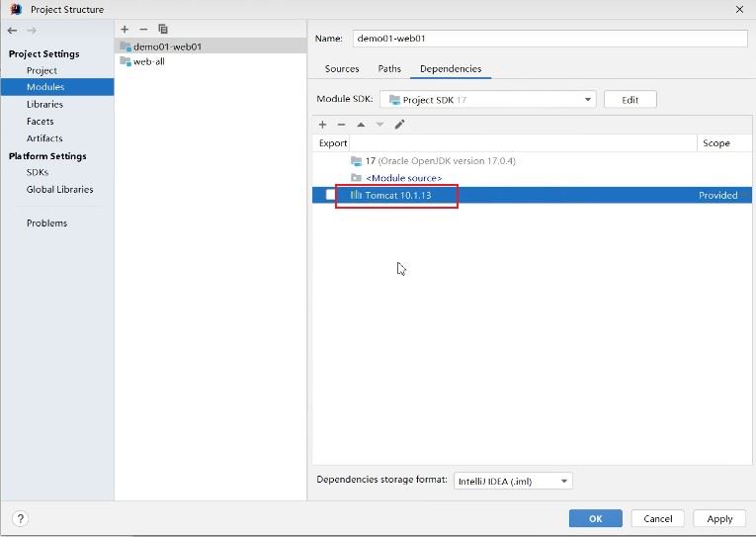Remove the selected dependency
Image resolution: width=756 pixels, height=537 pixels.
[341, 125]
